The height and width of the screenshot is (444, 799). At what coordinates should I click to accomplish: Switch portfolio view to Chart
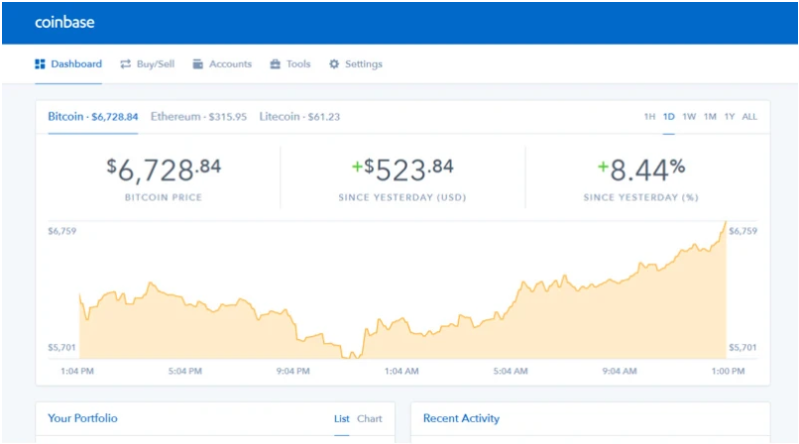(369, 419)
